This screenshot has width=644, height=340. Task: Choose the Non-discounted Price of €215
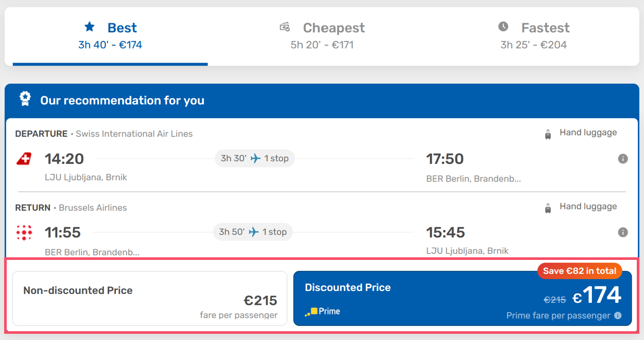point(150,299)
